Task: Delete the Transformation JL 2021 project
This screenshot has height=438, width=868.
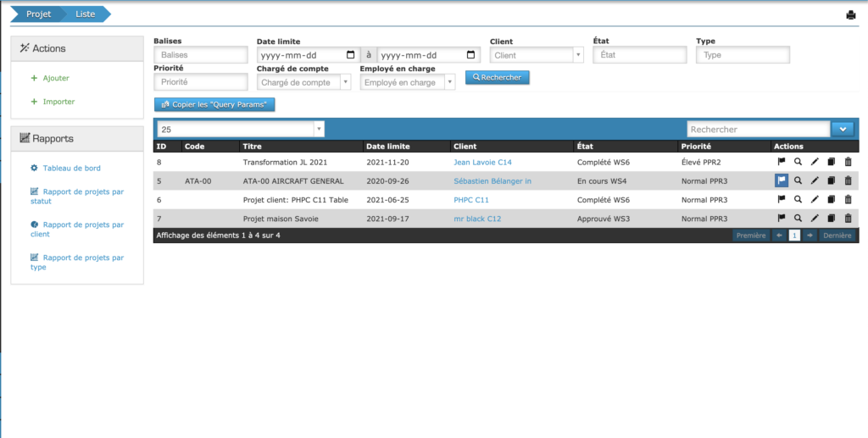Action: 848,161
